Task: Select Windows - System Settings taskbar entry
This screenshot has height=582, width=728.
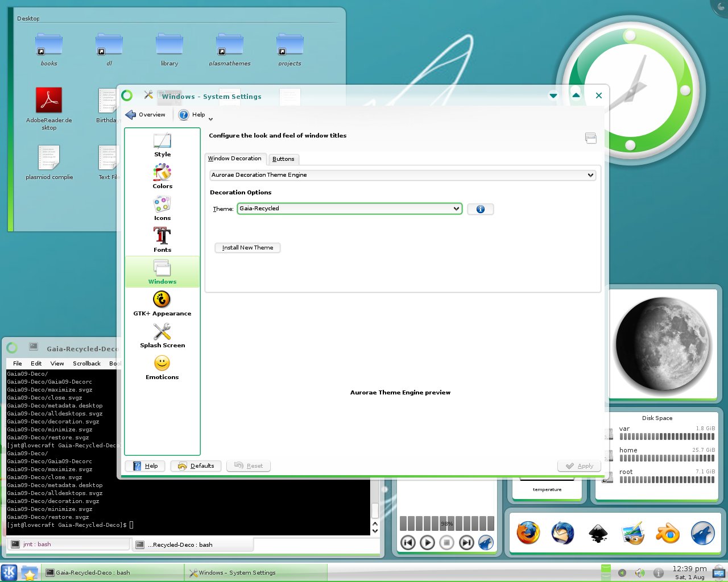Action: click(x=256, y=572)
